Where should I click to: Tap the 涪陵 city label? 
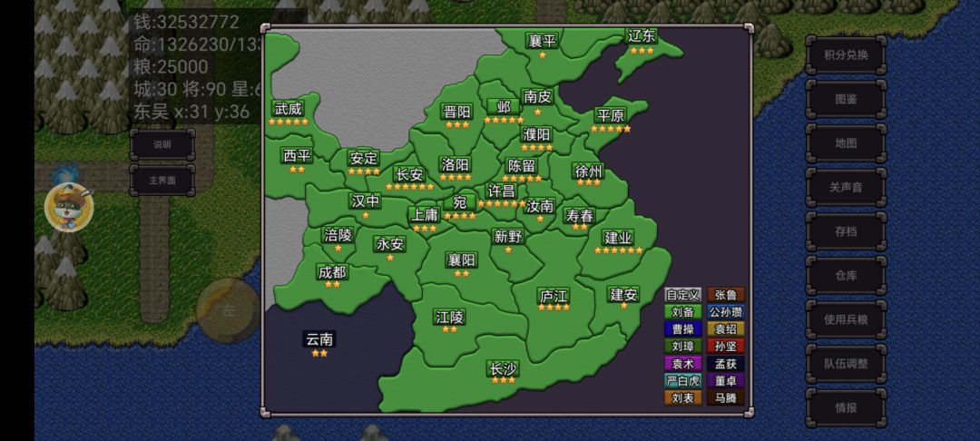(x=338, y=235)
